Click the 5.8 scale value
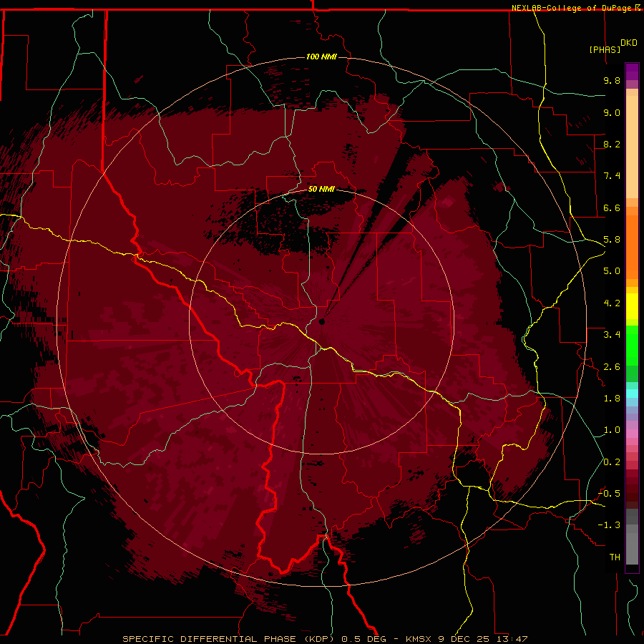 click(612, 240)
